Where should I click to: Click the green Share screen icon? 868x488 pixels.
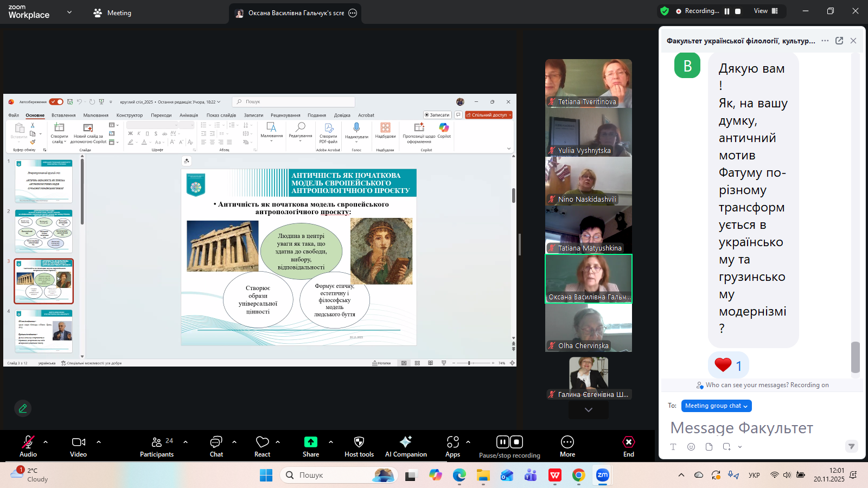310,442
